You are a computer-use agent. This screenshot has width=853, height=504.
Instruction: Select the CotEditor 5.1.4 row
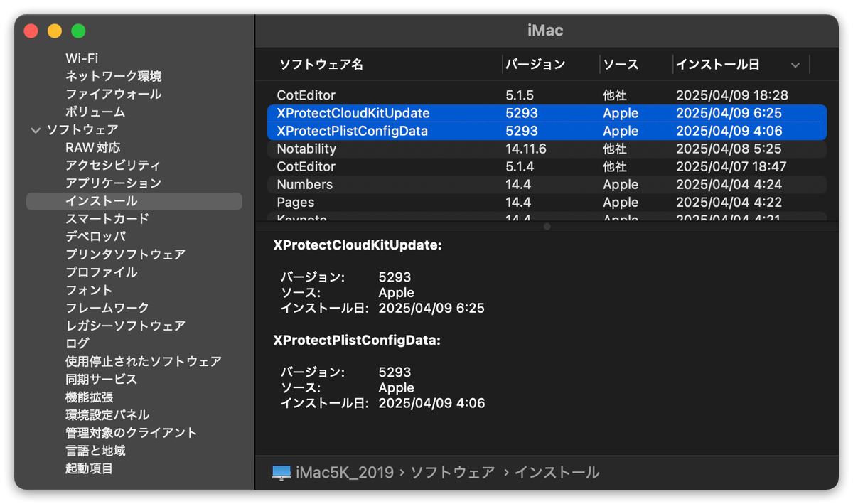pos(547,166)
